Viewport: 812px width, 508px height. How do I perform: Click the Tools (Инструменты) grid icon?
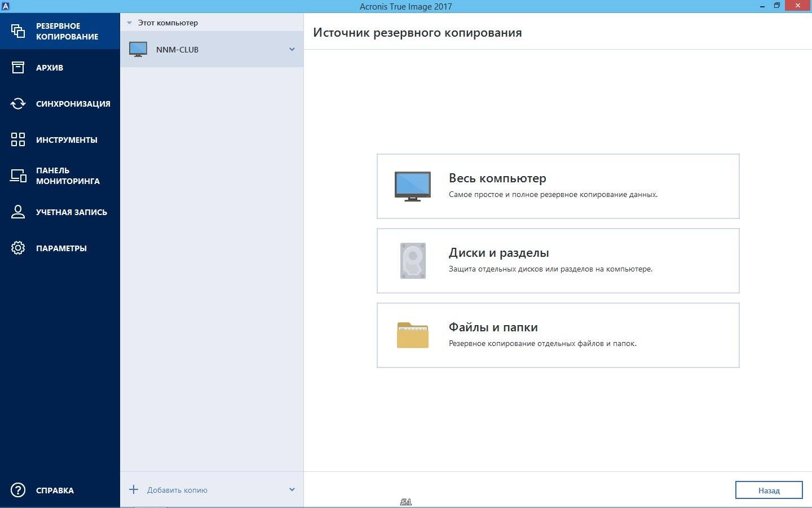[x=18, y=139]
